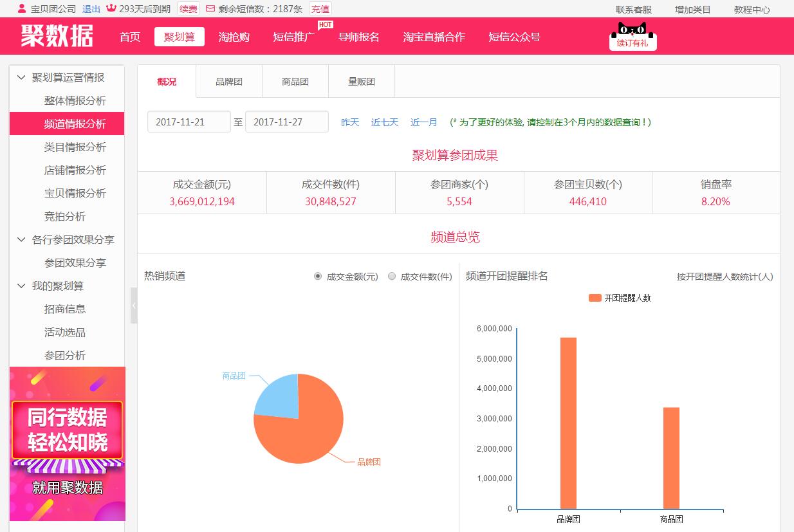The image size is (794, 532).
Task: Click the 成交金额 value 3,669,012,194
Action: pos(202,201)
